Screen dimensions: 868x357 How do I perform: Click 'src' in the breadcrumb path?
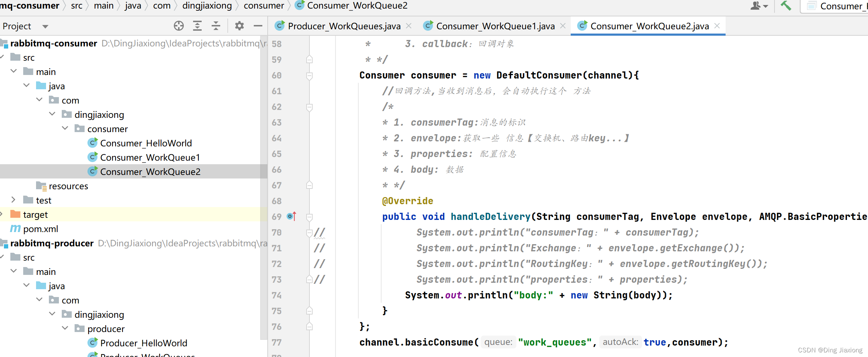(x=77, y=6)
